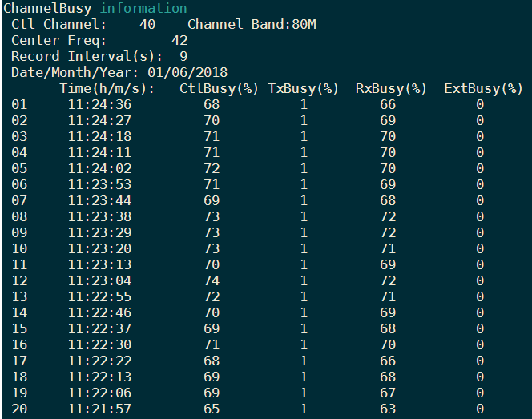Select the "Ctl Channel:" label
This screenshot has width=532, height=419.
coord(59,24)
